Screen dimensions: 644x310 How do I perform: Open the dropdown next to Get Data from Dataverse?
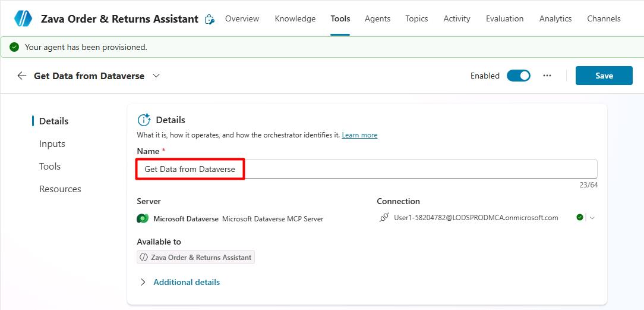156,76
